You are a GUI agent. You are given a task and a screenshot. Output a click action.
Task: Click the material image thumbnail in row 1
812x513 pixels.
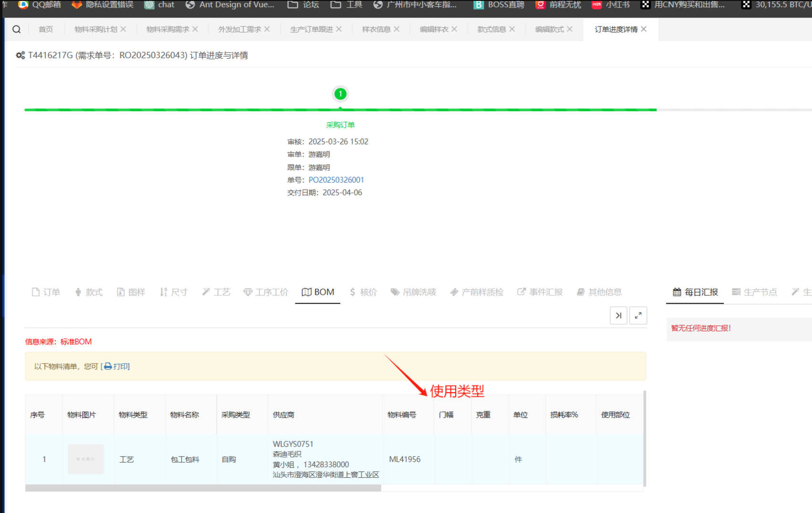coord(85,459)
